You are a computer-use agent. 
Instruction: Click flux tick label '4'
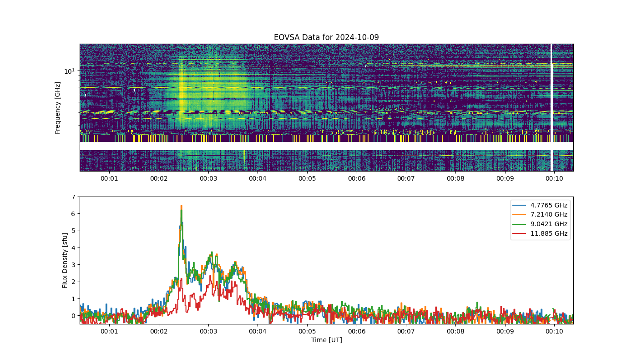coord(74,248)
